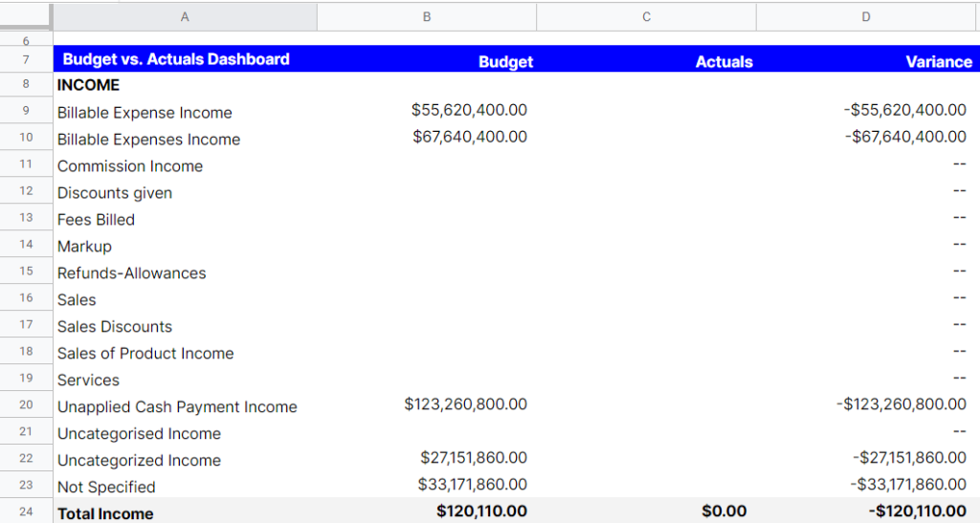
Task: Select the Billable Expenses Income cell
Action: 185,138
